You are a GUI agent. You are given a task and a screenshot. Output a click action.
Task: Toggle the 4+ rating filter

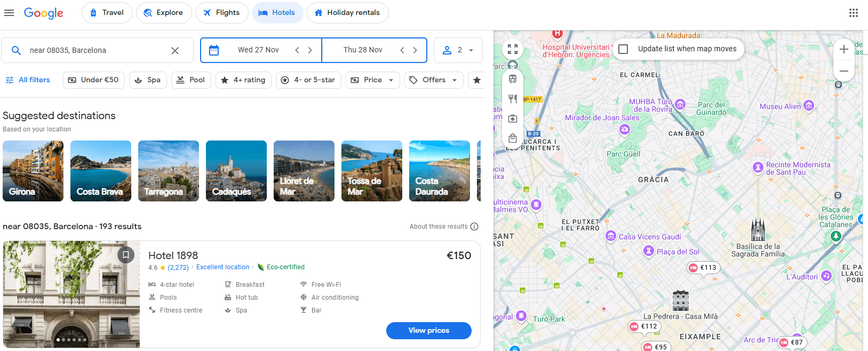pos(243,80)
